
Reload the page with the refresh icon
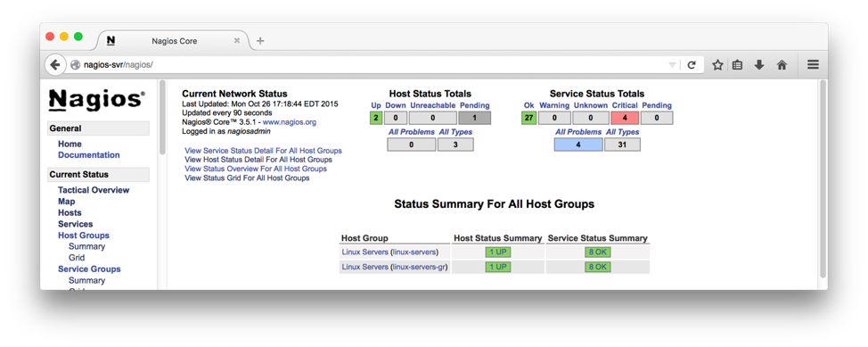[x=692, y=65]
